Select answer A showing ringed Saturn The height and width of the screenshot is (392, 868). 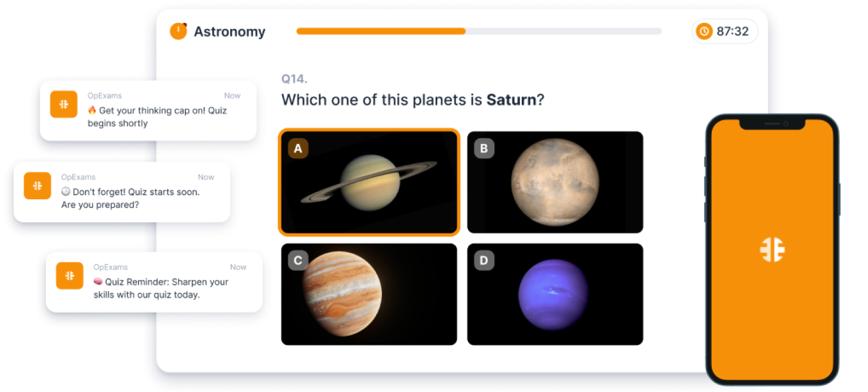click(369, 182)
